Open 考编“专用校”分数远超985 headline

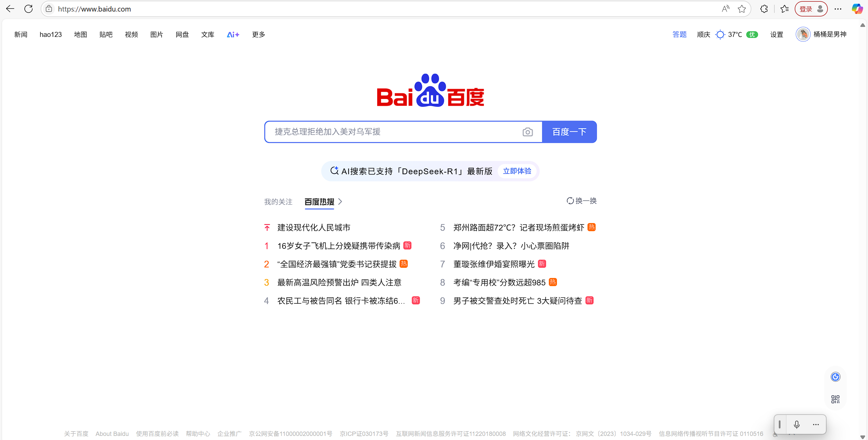tap(499, 282)
